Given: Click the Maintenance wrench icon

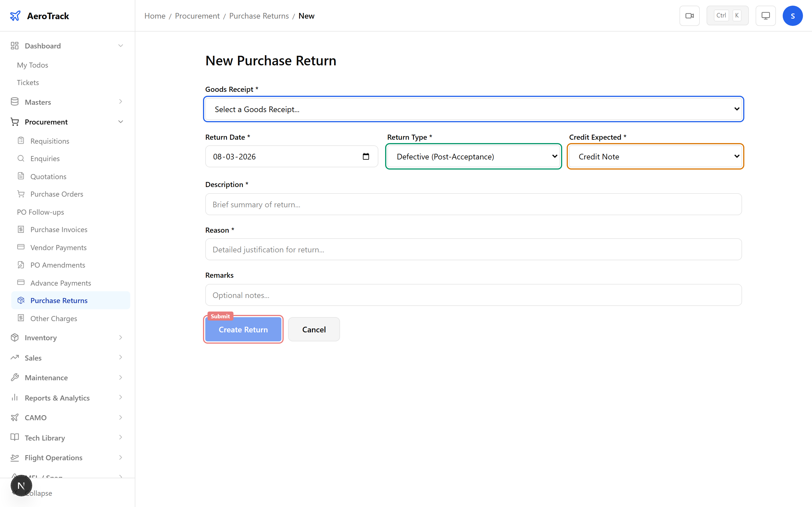Looking at the screenshot, I should click(x=15, y=377).
